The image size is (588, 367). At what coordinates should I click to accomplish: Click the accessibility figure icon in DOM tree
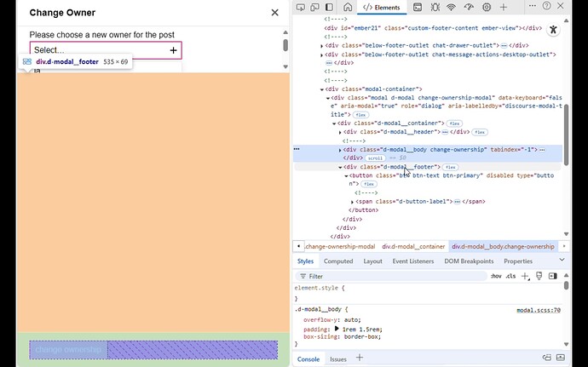553,30
